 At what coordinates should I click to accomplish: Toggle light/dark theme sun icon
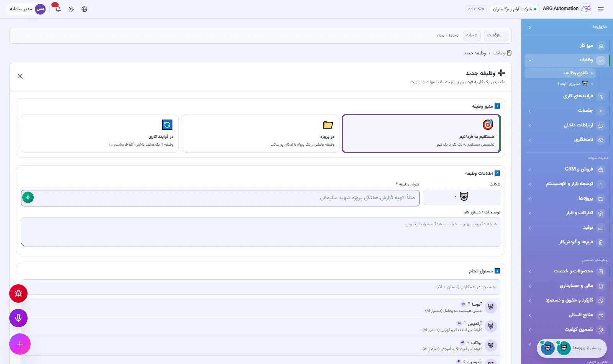point(71,9)
